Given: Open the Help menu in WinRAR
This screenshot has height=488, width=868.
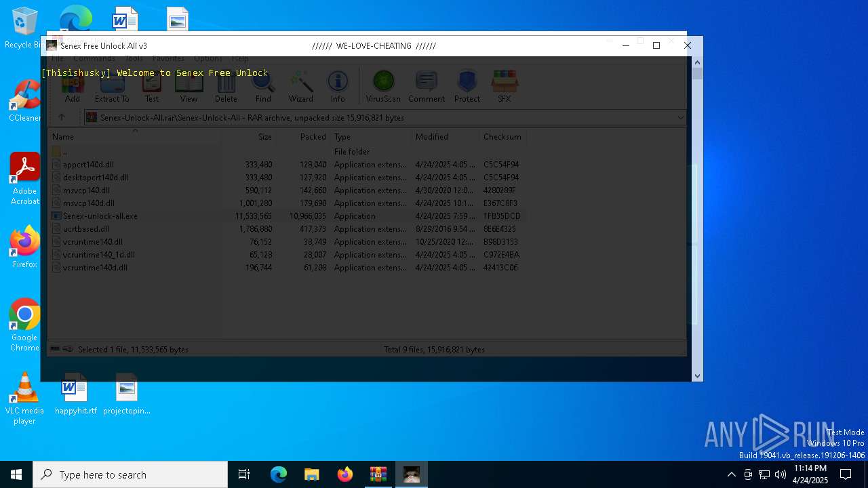Looking at the screenshot, I should click(240, 59).
